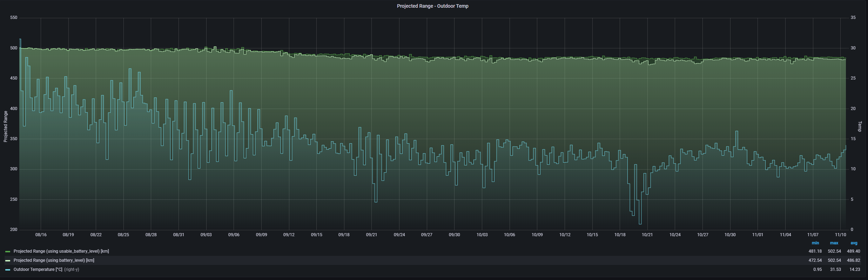Sort legend by avg column header
Image resolution: width=868 pixels, height=280 pixels.
click(854, 243)
